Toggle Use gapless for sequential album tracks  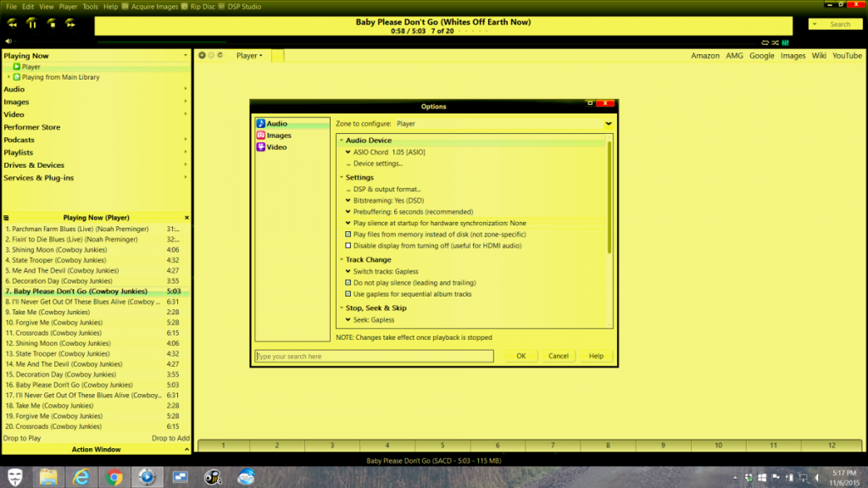(348, 294)
